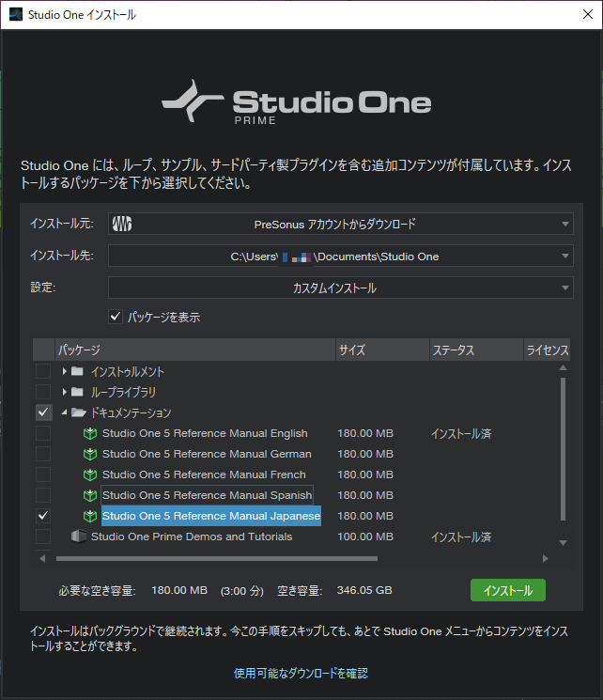Viewport: 603px width, 700px height.
Task: Click the instruments folder icon
Action: click(x=77, y=371)
